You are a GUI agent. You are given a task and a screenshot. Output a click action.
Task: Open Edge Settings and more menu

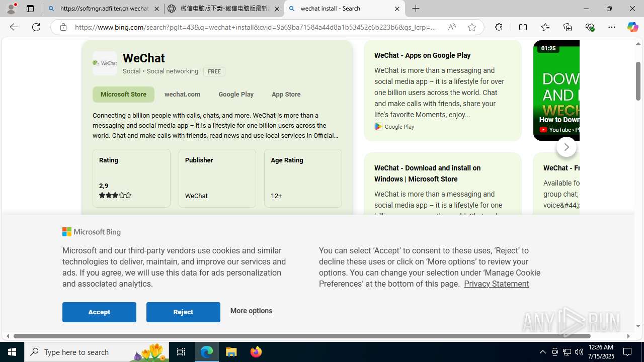tap(611, 27)
